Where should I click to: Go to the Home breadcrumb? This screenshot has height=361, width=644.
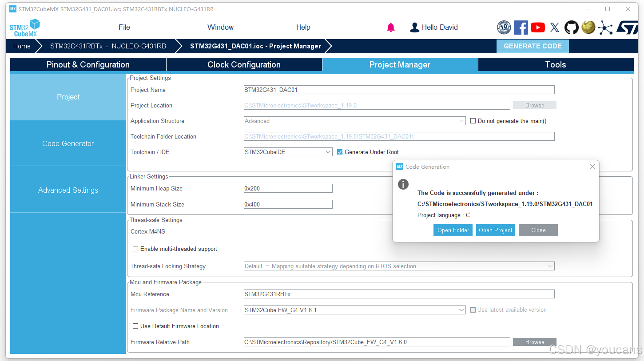point(22,46)
